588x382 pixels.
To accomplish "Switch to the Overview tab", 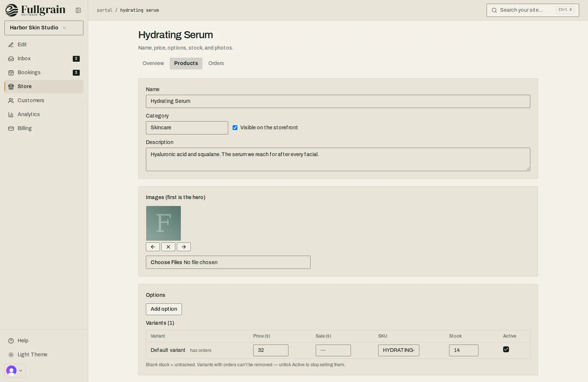I will click(153, 63).
